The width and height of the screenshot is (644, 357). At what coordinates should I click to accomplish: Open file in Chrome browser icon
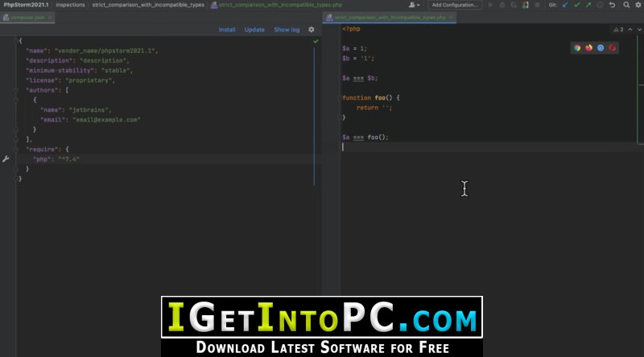tap(577, 48)
